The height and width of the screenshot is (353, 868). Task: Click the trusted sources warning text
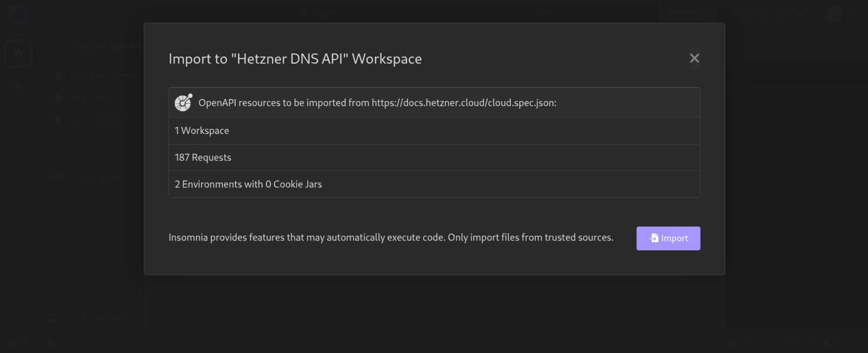click(x=390, y=237)
